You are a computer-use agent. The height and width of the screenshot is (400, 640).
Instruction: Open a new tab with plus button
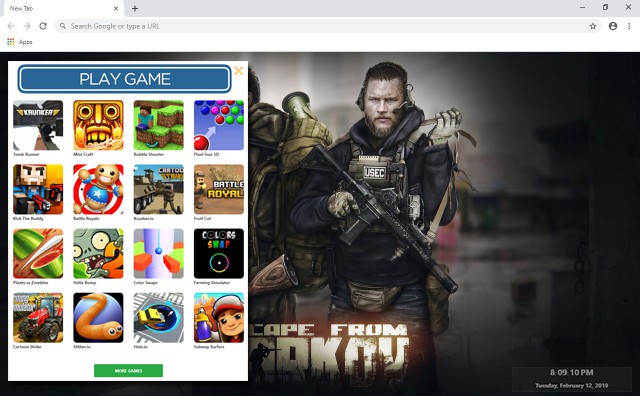coord(135,8)
